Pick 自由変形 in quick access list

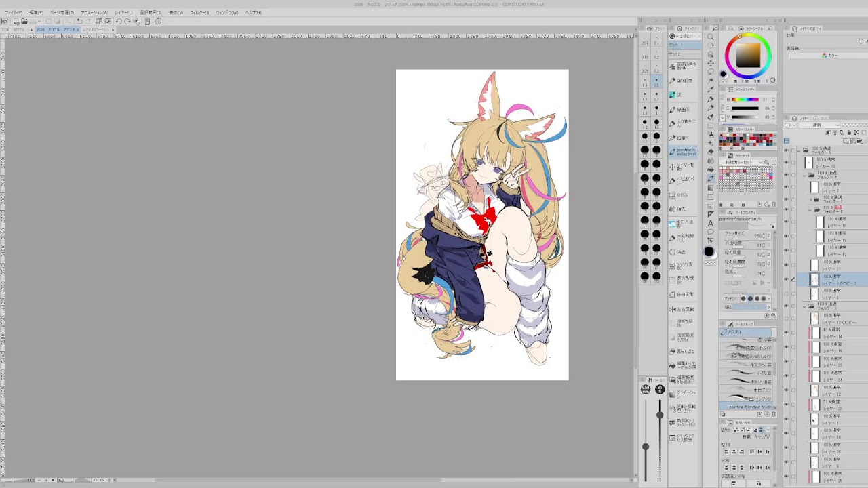pos(684,294)
